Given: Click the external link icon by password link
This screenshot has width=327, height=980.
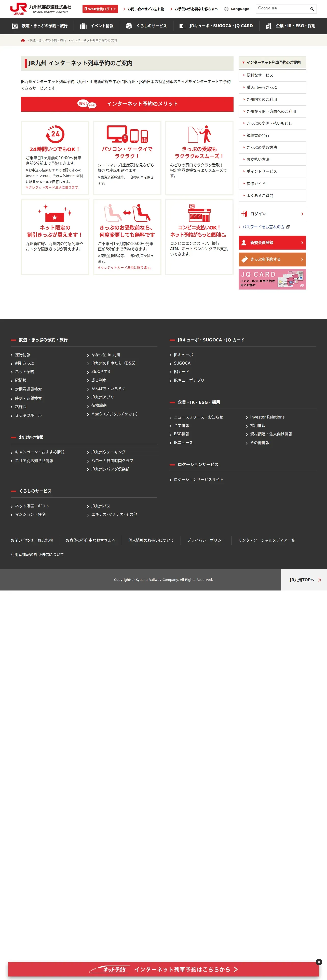Looking at the screenshot, I should coord(288,227).
